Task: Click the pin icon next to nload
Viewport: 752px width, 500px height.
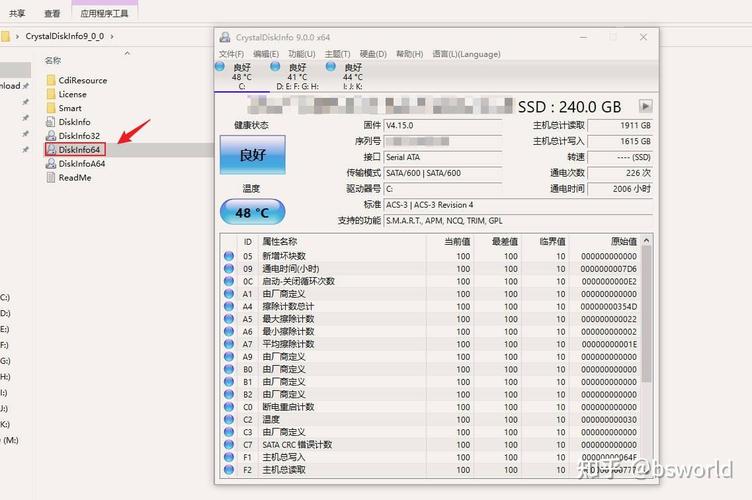Action: pyautogui.click(x=25, y=86)
